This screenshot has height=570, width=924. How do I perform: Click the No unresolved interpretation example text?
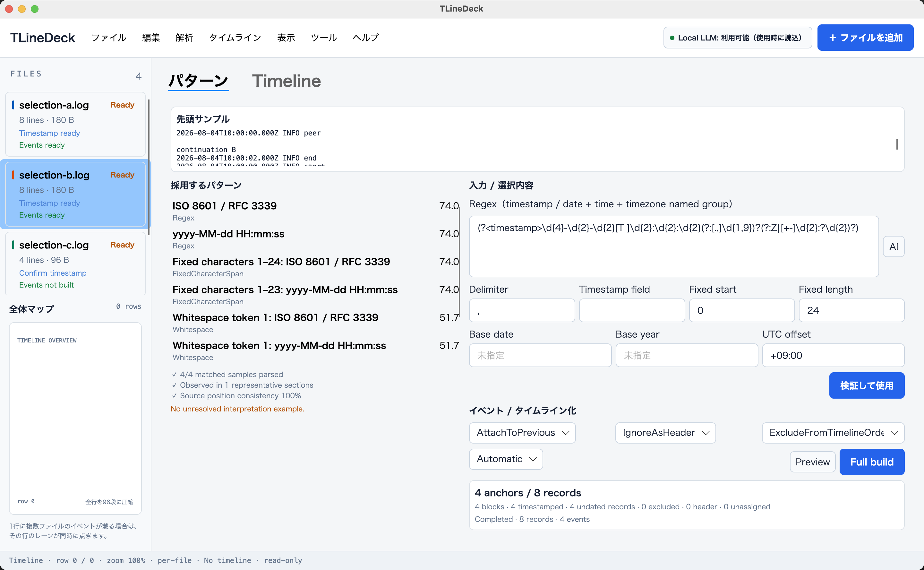pos(237,409)
